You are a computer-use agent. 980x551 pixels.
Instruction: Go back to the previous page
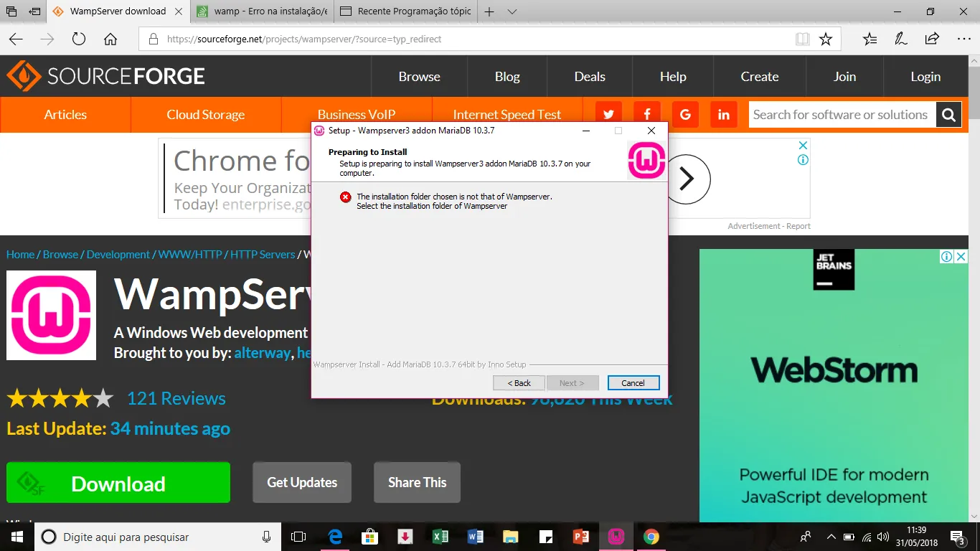[x=16, y=39]
